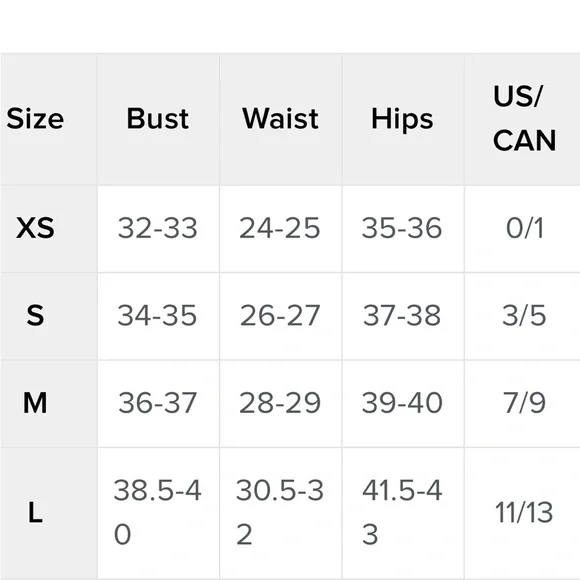Image resolution: width=580 pixels, height=580 pixels.
Task: Click the XS hips value 35-36
Action: click(x=402, y=228)
